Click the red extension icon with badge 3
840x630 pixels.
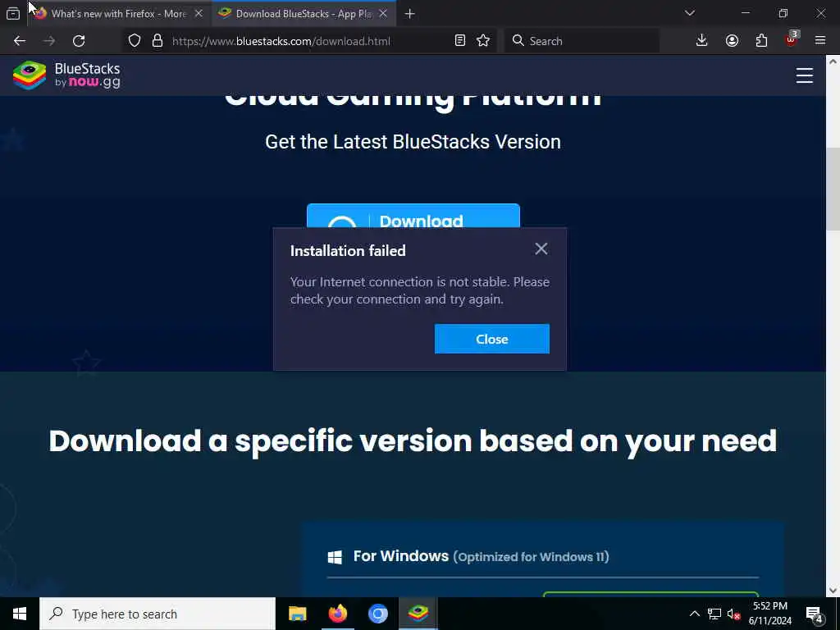tap(792, 39)
